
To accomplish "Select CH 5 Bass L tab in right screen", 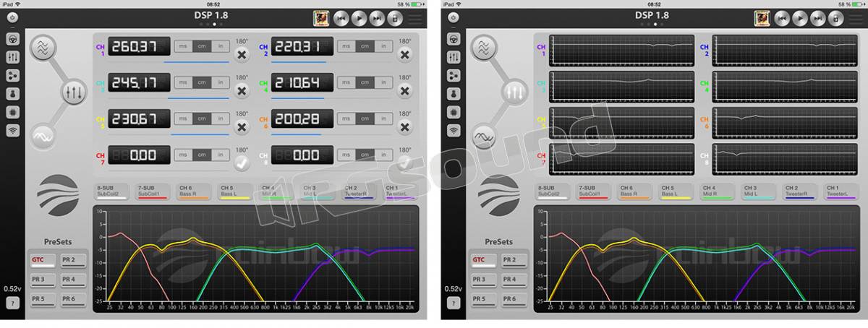I will point(676,191).
